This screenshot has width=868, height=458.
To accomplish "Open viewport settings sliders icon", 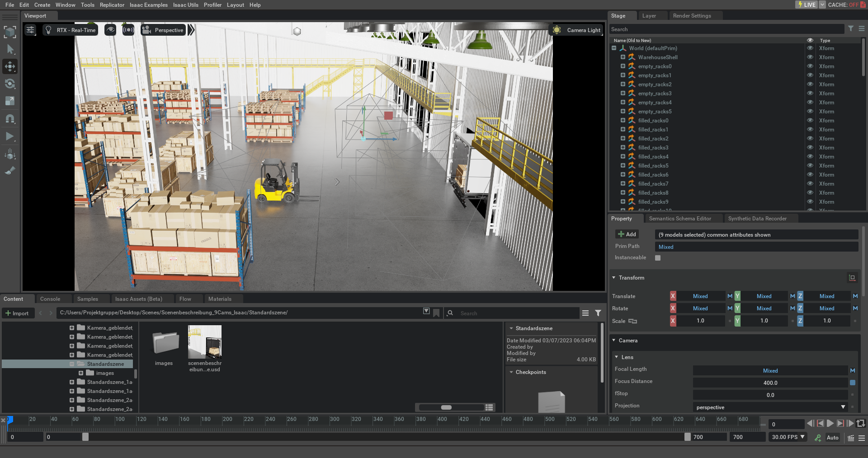I will click(30, 30).
